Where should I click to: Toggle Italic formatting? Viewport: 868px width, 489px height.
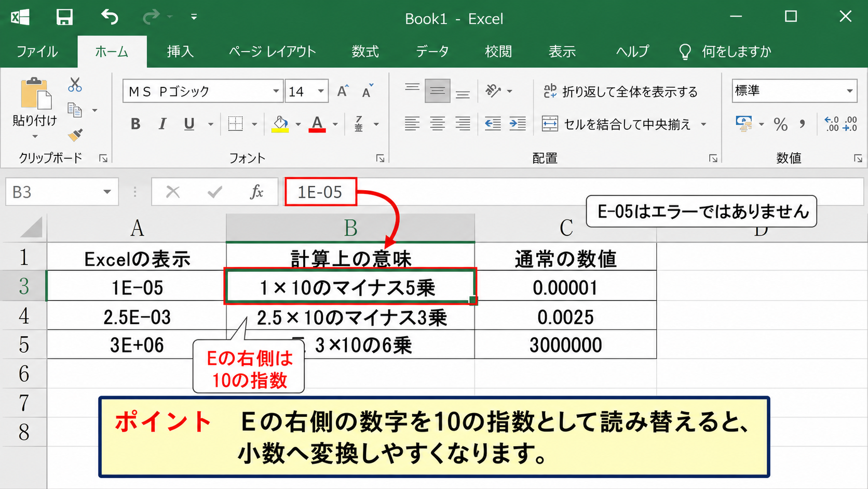click(x=162, y=124)
